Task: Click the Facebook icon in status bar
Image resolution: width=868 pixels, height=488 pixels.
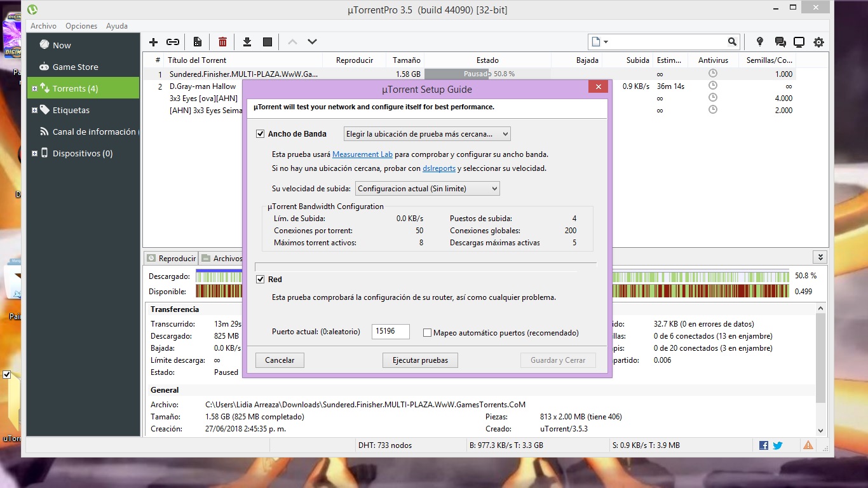Action: coord(764,445)
